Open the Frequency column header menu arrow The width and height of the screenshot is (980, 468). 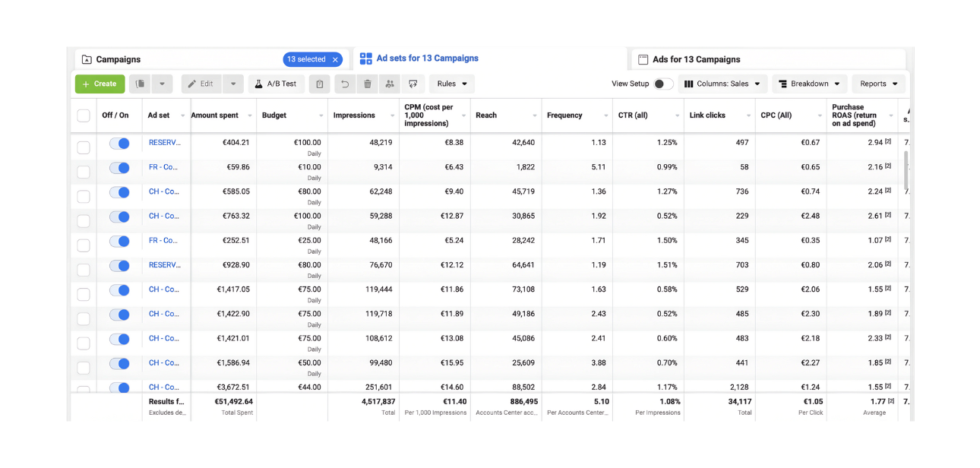[605, 116]
